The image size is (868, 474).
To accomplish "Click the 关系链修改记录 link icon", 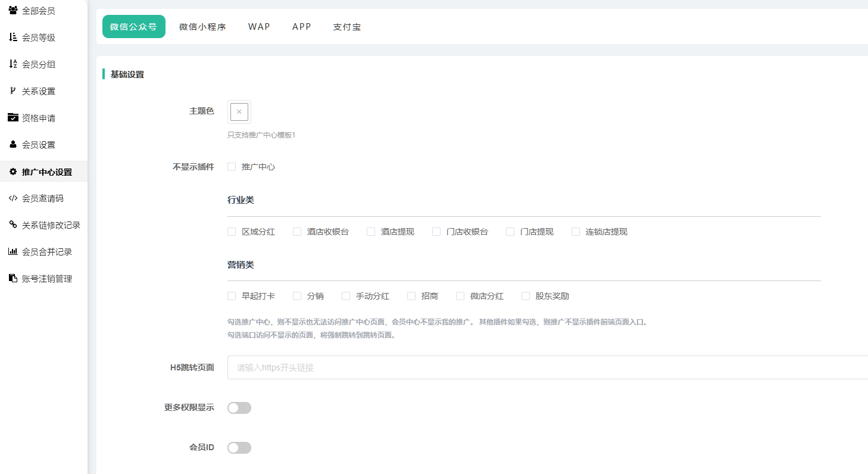I will click(x=13, y=225).
